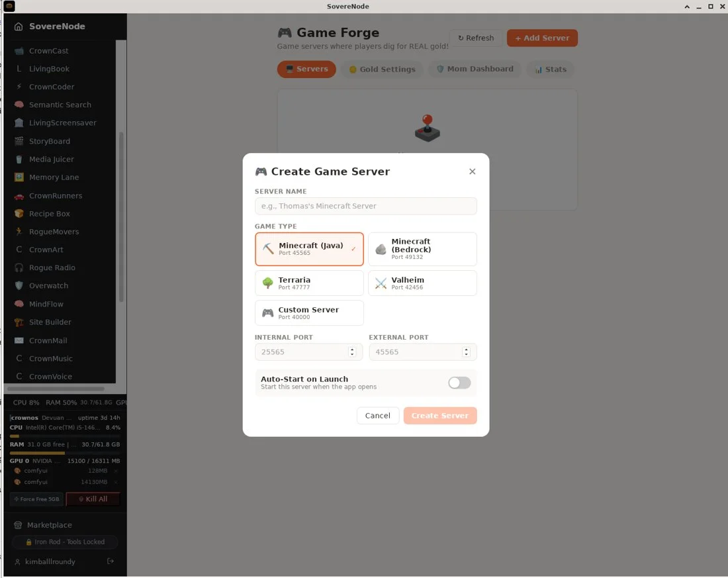The width and height of the screenshot is (728, 578).
Task: Click the External Port field
Action: pos(422,352)
